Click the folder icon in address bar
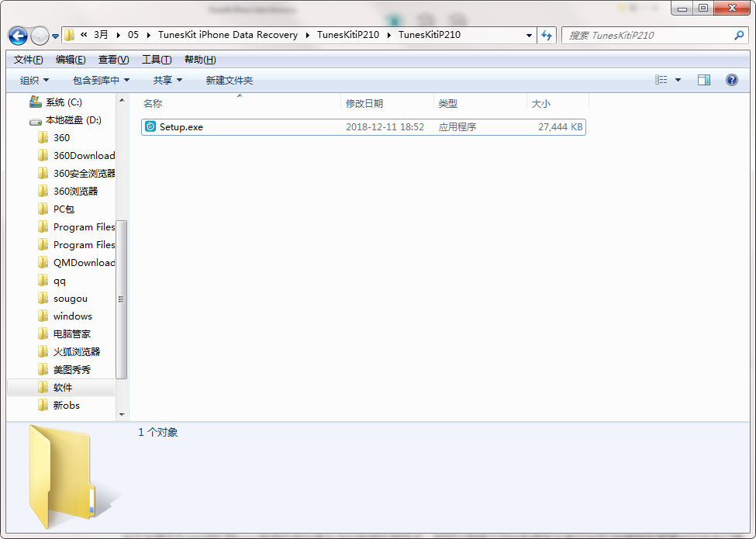The image size is (756, 539). pos(70,35)
